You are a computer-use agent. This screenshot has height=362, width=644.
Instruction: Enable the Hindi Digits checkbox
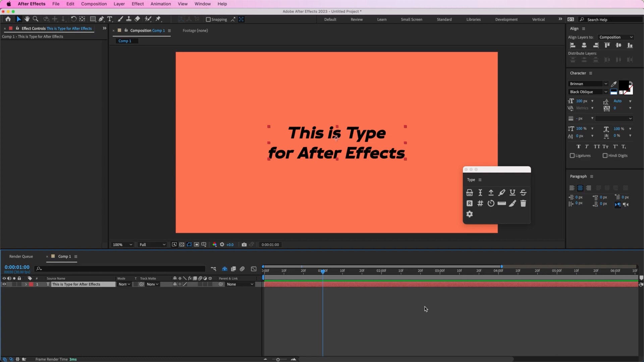[605, 156]
